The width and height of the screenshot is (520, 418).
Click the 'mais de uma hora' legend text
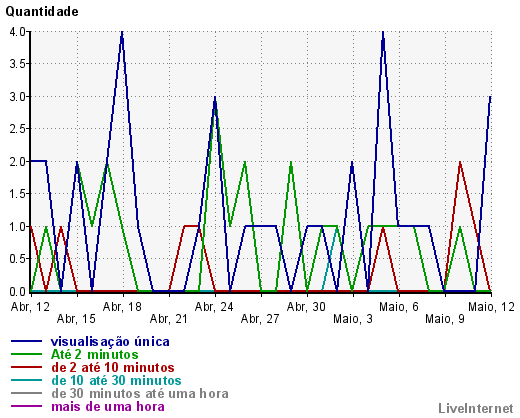pyautogui.click(x=108, y=407)
